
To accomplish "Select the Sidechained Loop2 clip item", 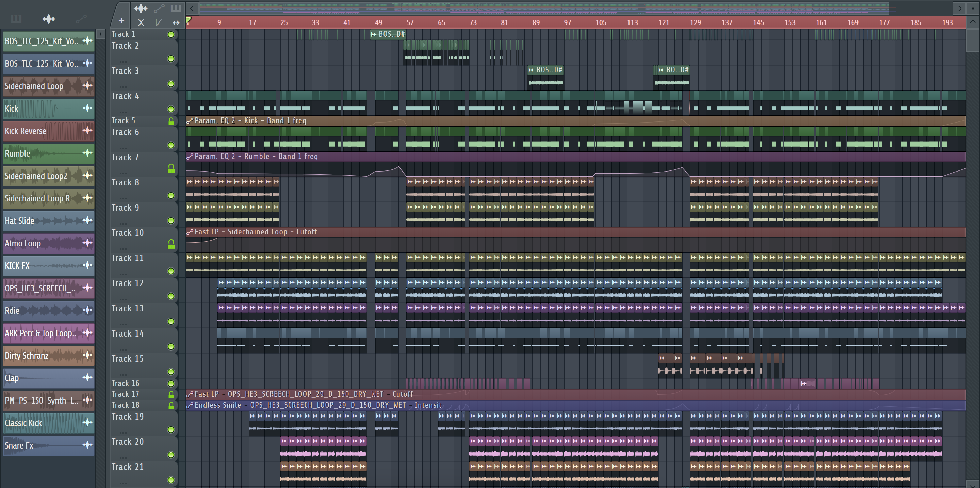I will point(49,176).
